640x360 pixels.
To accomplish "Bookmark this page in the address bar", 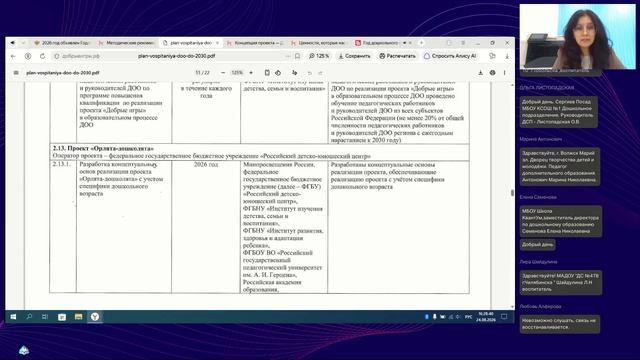I will point(298,56).
